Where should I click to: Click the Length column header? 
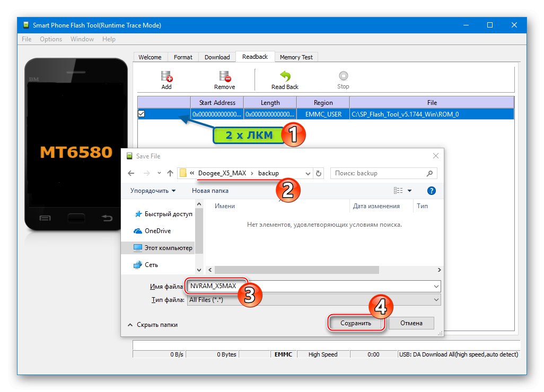click(x=270, y=103)
